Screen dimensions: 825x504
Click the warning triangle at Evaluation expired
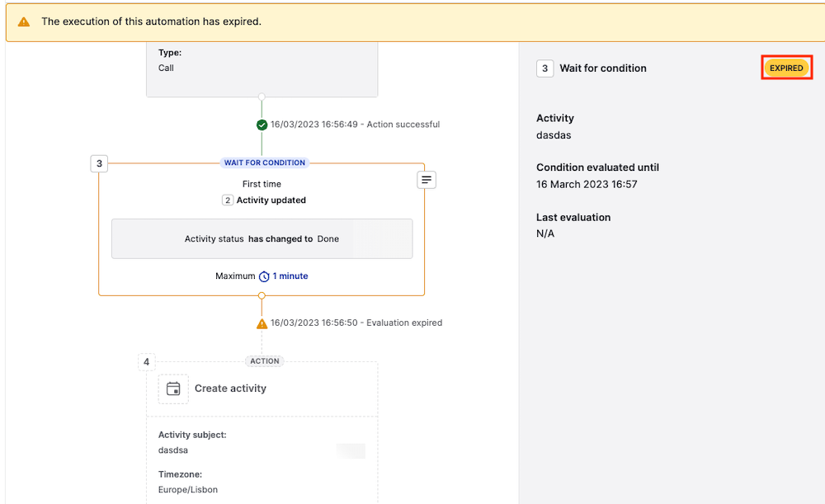click(262, 323)
